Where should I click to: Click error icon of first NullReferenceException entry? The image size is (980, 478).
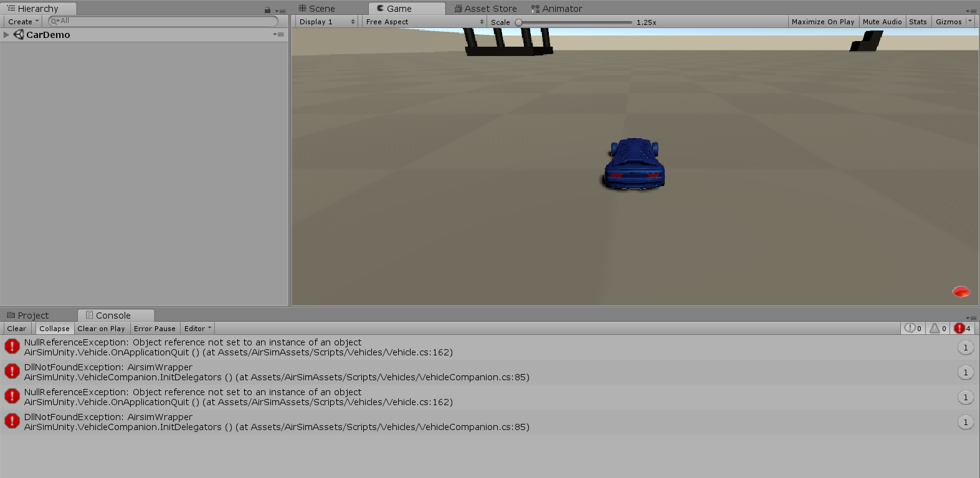(12, 346)
